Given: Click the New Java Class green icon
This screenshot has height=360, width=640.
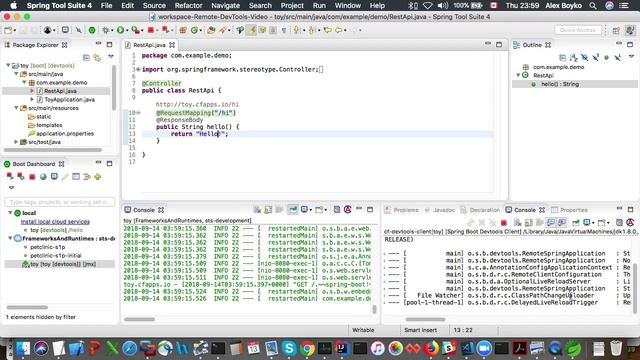Looking at the screenshot, I should point(194,30).
